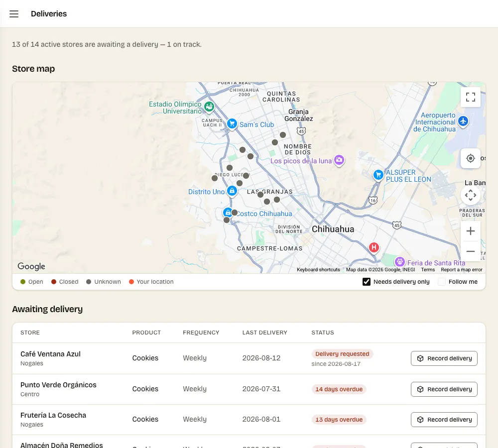Click the STORE column header
The height and width of the screenshot is (448, 498).
(x=30, y=333)
